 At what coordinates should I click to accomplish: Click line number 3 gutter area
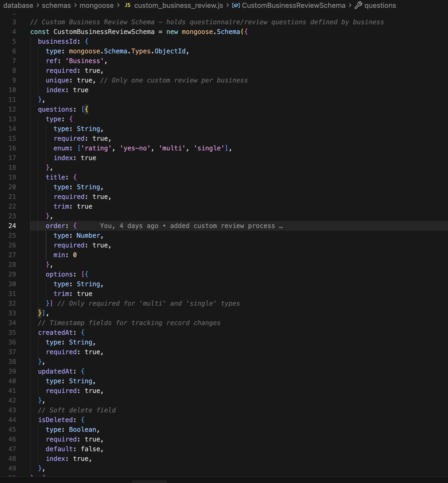click(14, 22)
